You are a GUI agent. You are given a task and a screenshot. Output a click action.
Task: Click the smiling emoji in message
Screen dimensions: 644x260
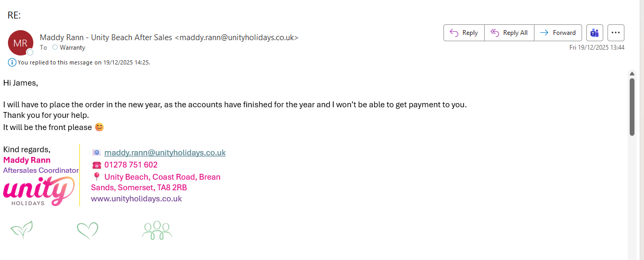99,127
